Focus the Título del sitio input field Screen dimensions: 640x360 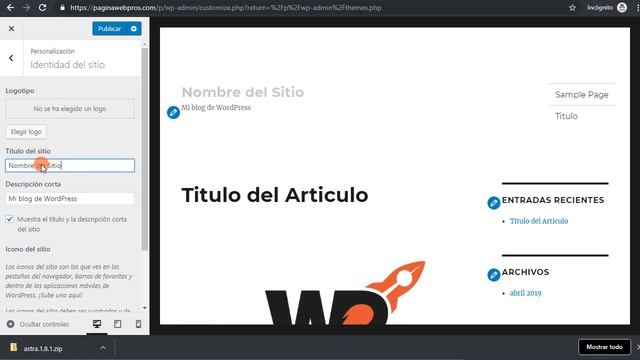[x=70, y=165]
